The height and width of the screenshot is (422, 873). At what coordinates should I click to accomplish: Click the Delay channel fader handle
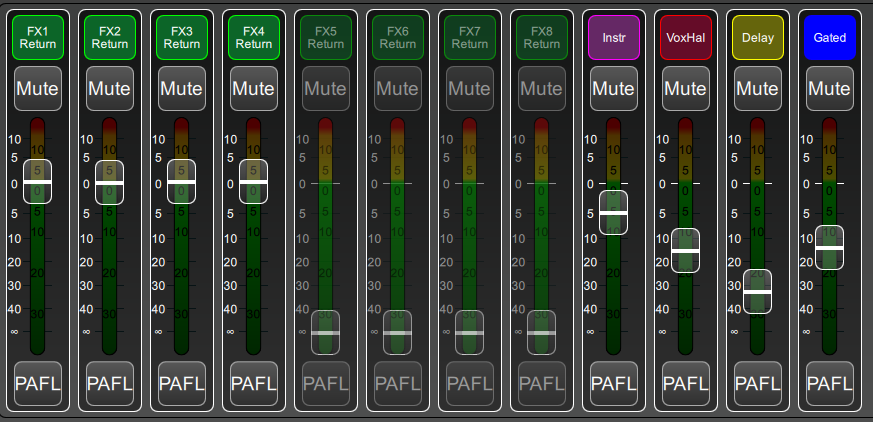click(x=757, y=291)
